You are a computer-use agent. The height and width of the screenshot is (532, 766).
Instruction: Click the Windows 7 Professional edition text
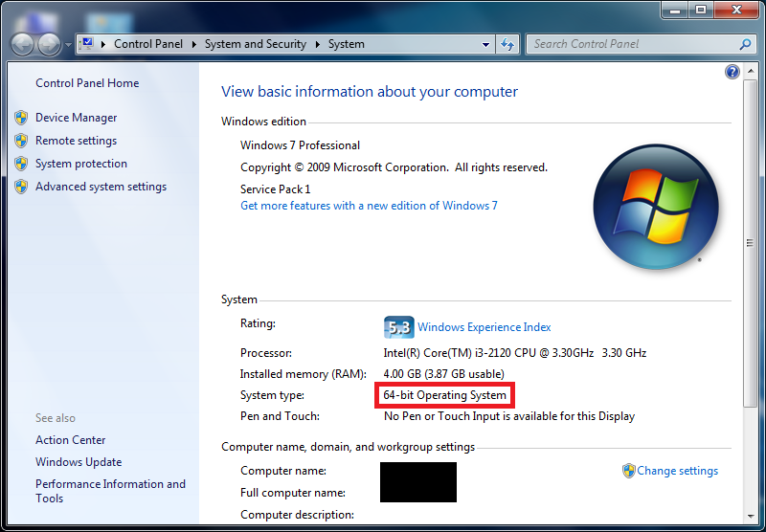(300, 145)
